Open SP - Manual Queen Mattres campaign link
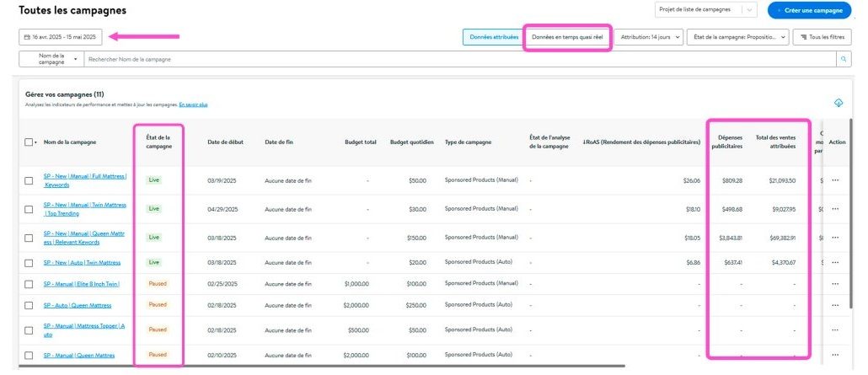 pos(79,356)
